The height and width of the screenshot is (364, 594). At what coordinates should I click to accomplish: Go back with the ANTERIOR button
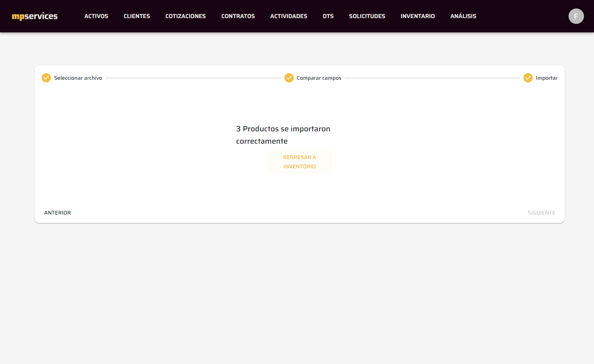57,213
